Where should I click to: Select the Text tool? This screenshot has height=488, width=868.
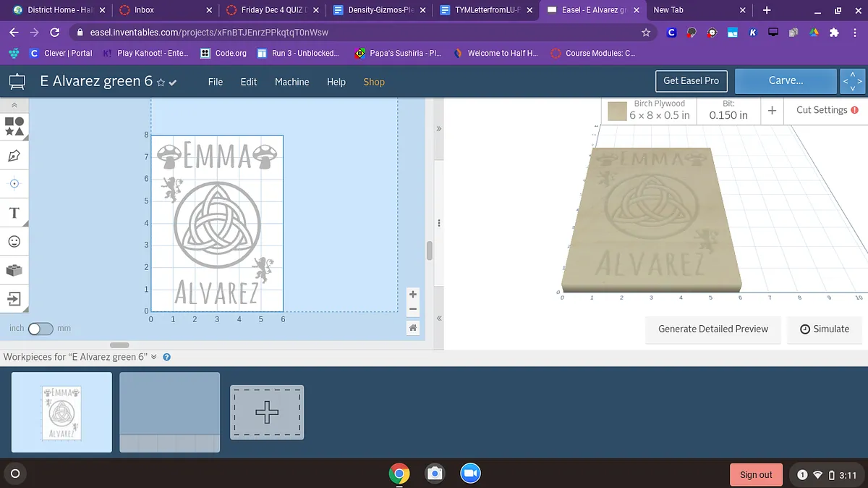coord(14,213)
